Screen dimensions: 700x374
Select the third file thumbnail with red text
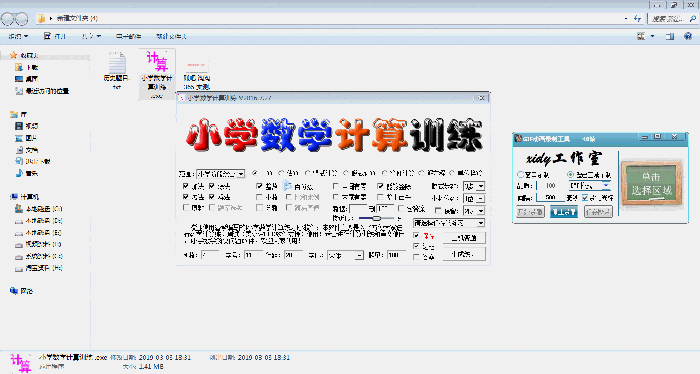[196, 65]
